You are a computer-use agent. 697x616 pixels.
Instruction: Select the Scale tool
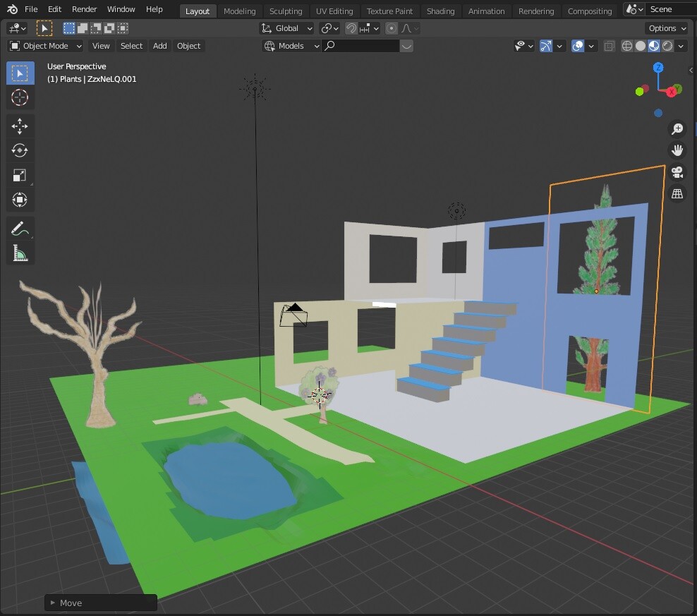tap(20, 175)
